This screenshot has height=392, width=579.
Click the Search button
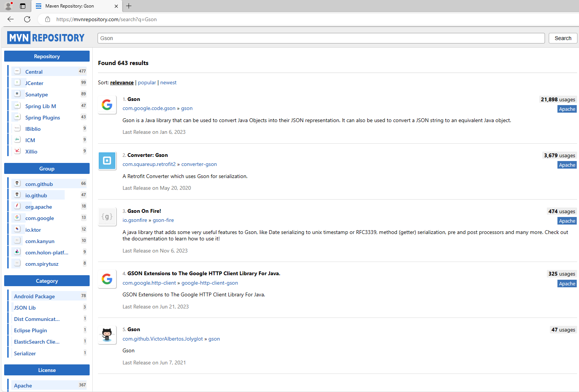click(563, 38)
